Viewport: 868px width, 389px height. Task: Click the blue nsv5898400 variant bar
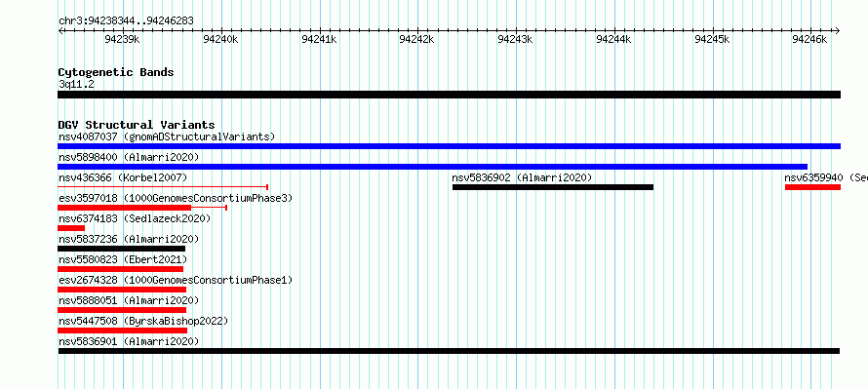(432, 167)
